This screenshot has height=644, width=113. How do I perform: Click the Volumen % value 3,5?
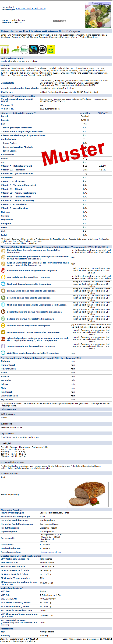click(x=41, y=105)
